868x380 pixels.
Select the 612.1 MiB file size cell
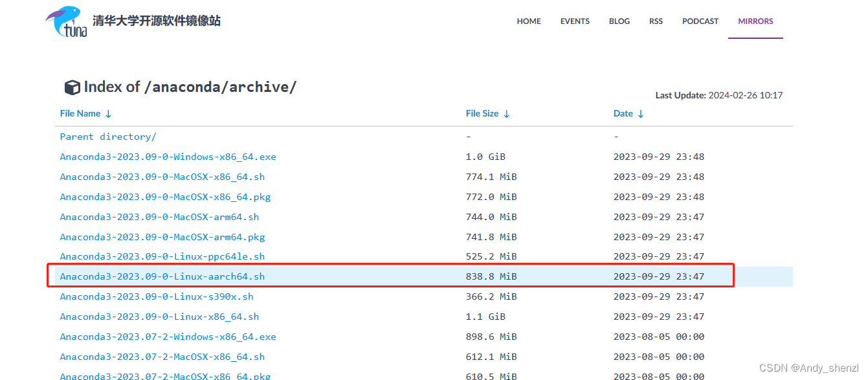pyautogui.click(x=491, y=357)
